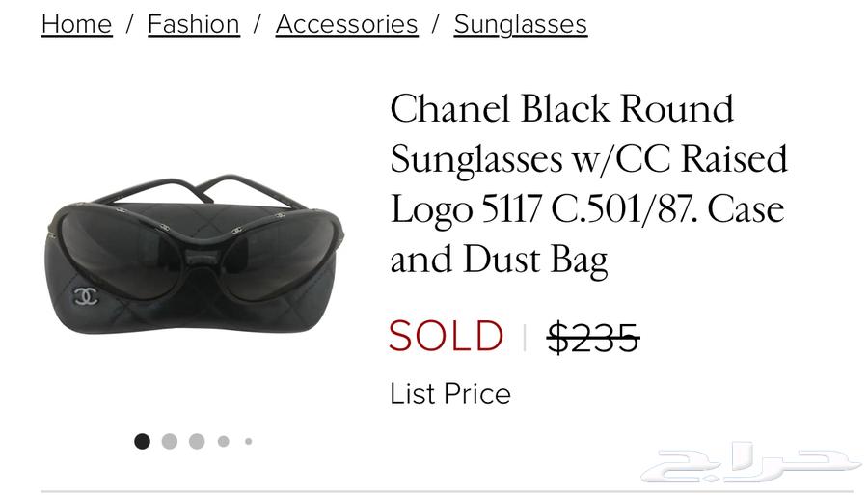The width and height of the screenshot is (868, 495).
Task: Jump to the fourth carousel dot
Action: 223,441
